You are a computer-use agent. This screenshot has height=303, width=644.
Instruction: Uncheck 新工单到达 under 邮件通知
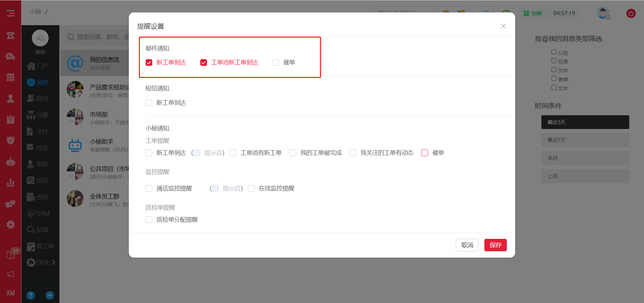149,62
